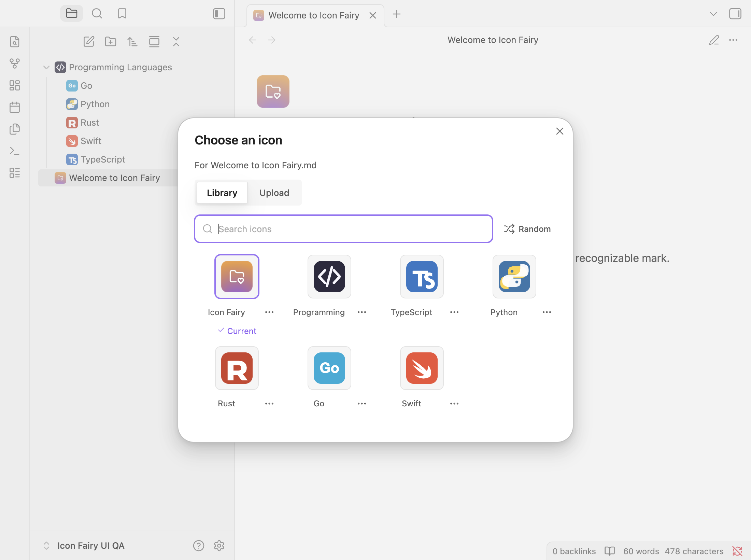Choose the Python icon in library
This screenshot has width=751, height=560.
514,277
